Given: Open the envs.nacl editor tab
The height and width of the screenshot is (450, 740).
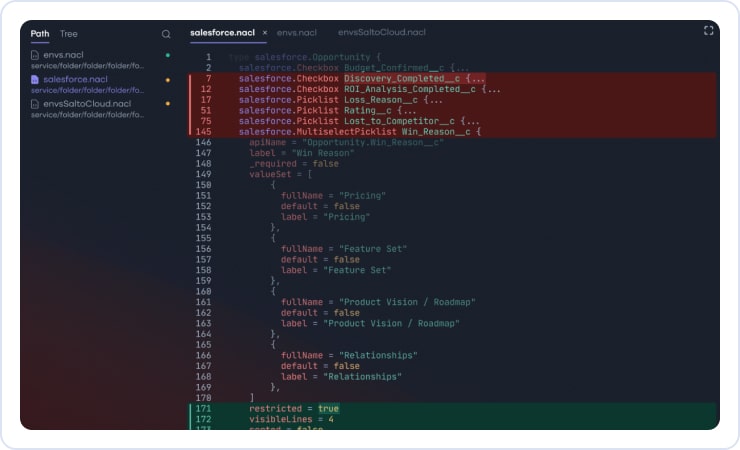Looking at the screenshot, I should click(296, 33).
